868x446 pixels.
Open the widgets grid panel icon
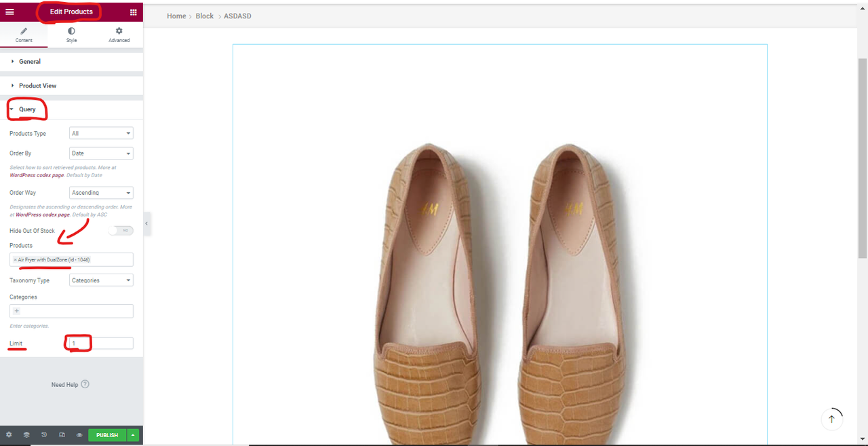click(133, 12)
